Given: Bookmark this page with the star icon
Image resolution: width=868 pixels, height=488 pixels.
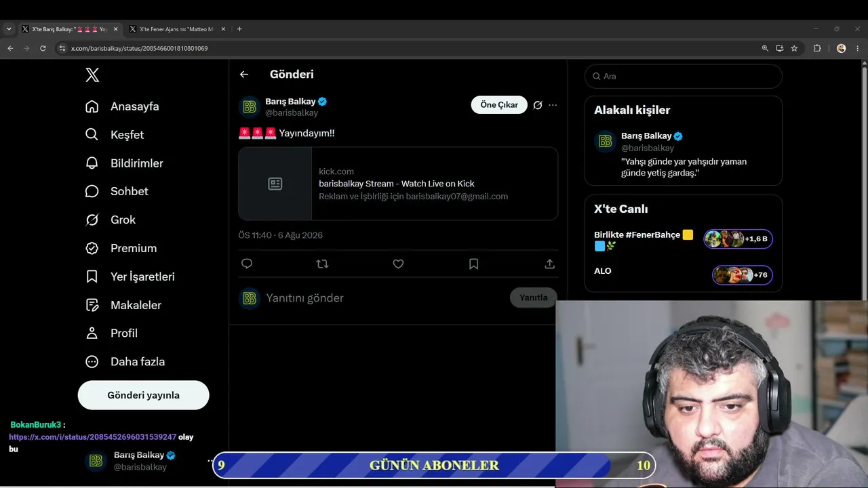Looking at the screenshot, I should (x=794, y=48).
